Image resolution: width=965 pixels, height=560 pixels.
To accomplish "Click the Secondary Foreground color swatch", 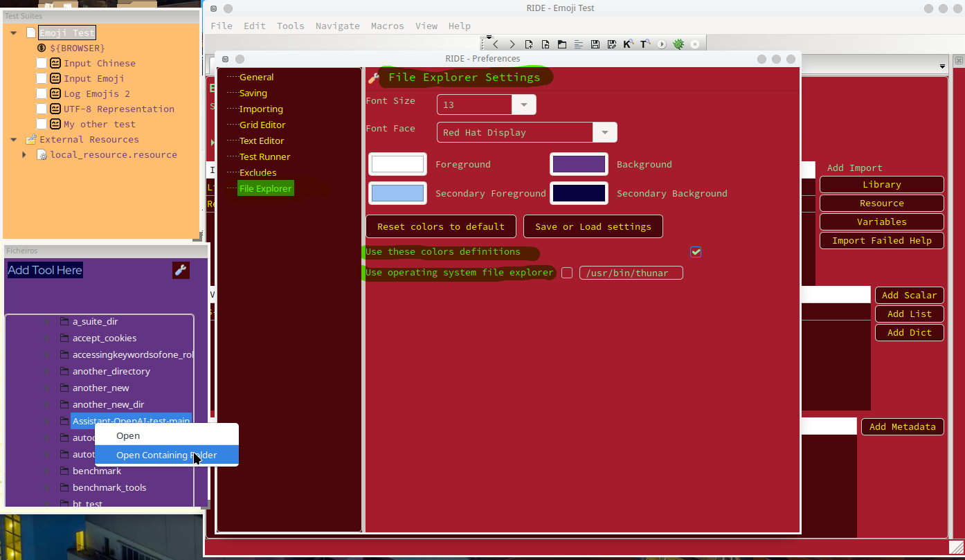I will coord(397,193).
